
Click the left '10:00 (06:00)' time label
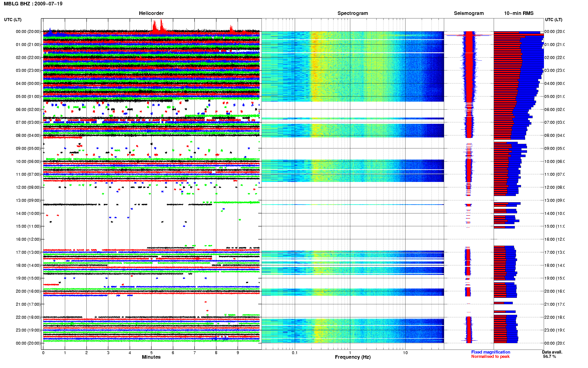coord(28,161)
